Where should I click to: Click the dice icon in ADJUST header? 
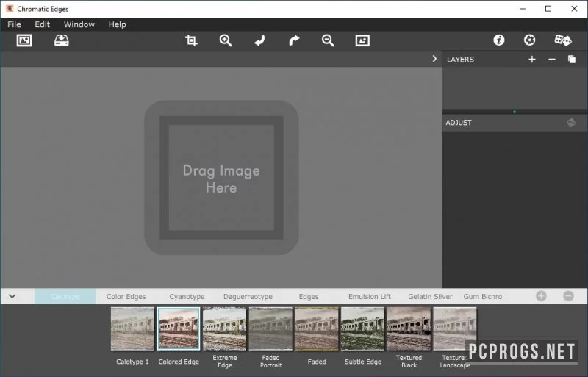click(x=571, y=123)
